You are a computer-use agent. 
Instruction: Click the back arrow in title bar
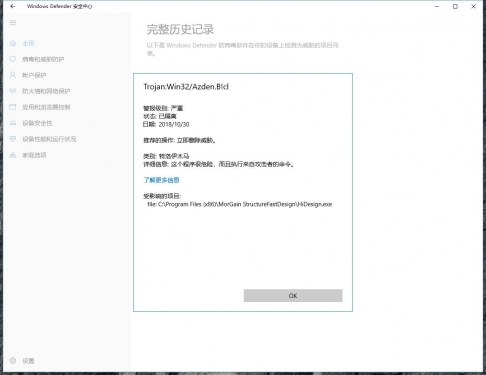coord(13,6)
